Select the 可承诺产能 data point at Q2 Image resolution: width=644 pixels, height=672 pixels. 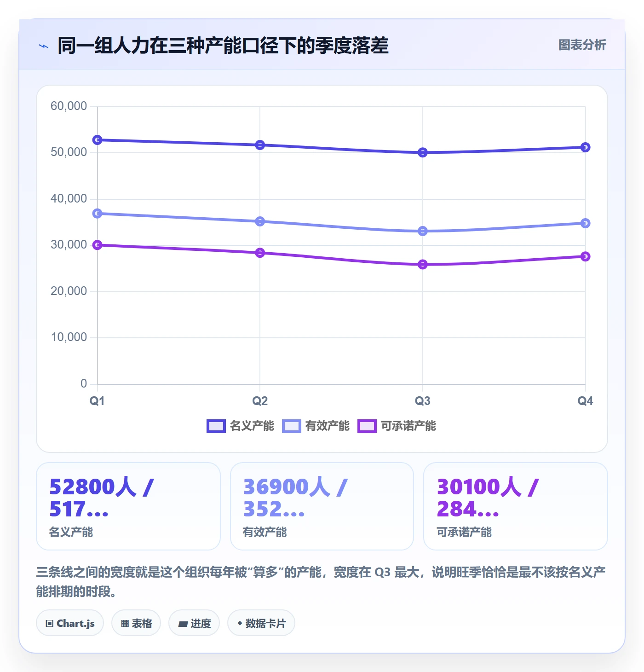(x=260, y=253)
